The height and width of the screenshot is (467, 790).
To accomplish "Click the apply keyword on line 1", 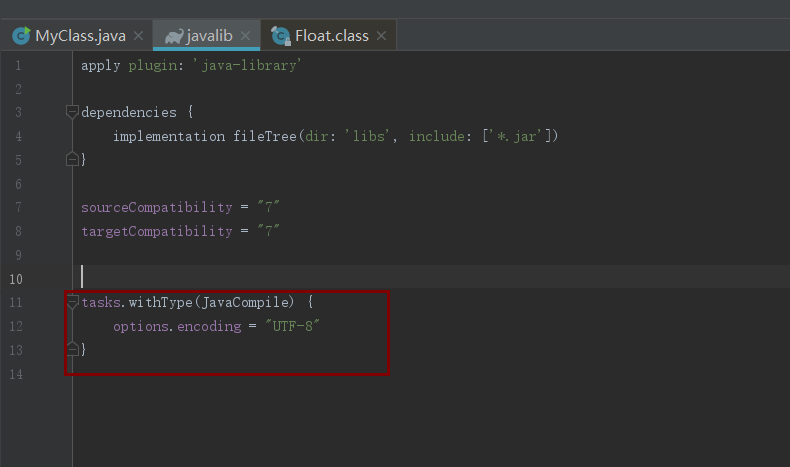I will [101, 66].
